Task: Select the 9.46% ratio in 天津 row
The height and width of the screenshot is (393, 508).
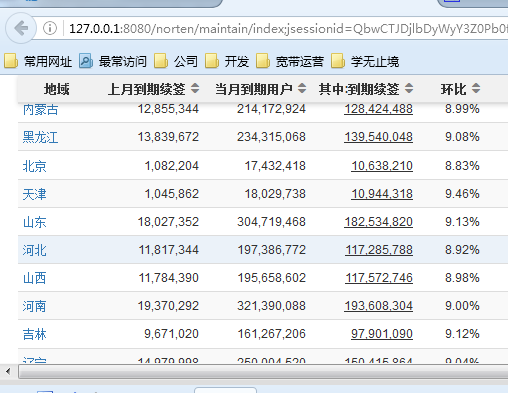Action: pos(462,194)
